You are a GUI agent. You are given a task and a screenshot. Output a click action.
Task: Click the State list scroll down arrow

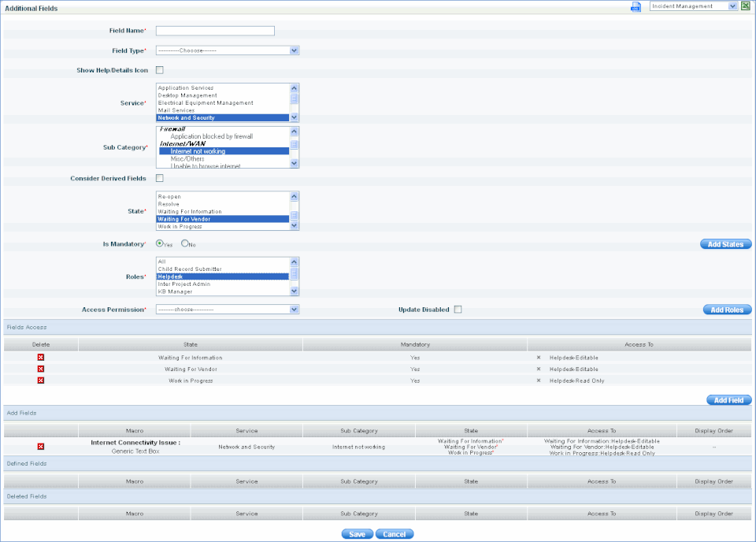[294, 225]
